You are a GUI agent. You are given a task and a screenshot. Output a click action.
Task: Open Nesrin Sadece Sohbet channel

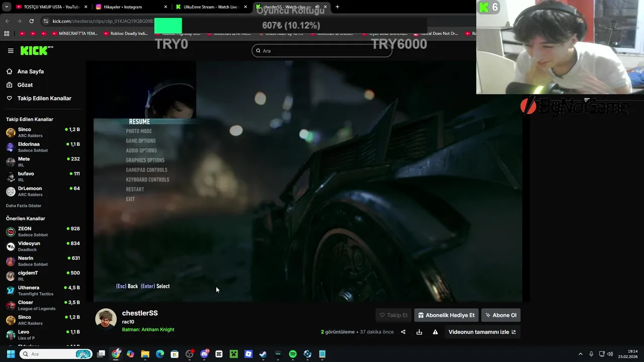[x=43, y=261]
